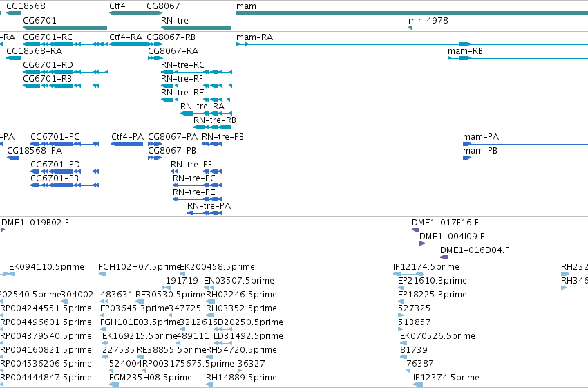Select transcript Ctf4-RA
Image resolution: width=588 pixels, height=388 pixels.
[127, 44]
